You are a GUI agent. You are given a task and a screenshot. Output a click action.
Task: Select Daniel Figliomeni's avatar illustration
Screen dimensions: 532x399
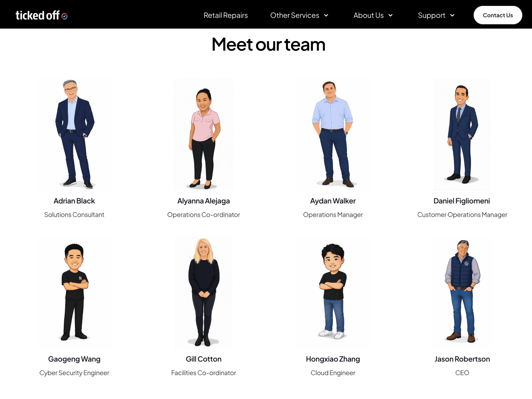pyautogui.click(x=462, y=134)
